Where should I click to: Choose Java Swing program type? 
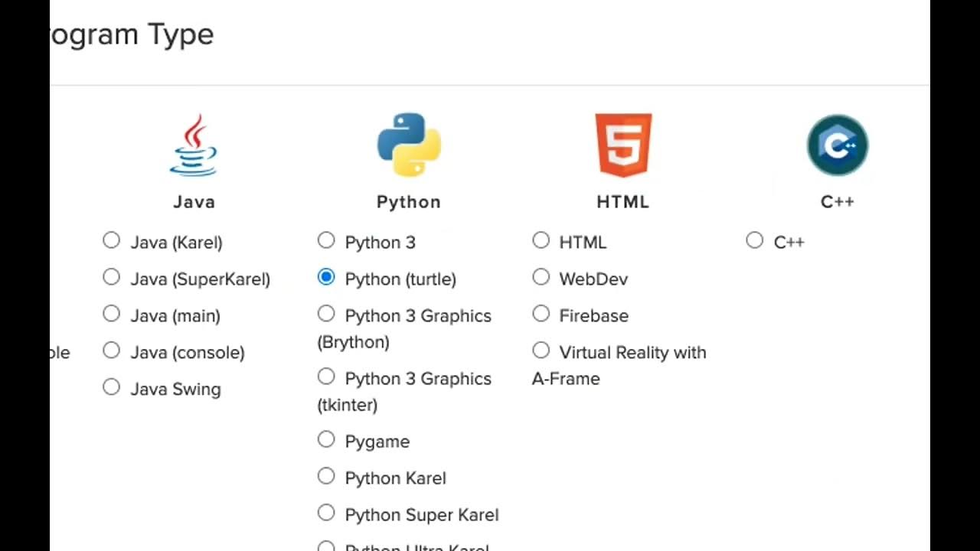112,388
